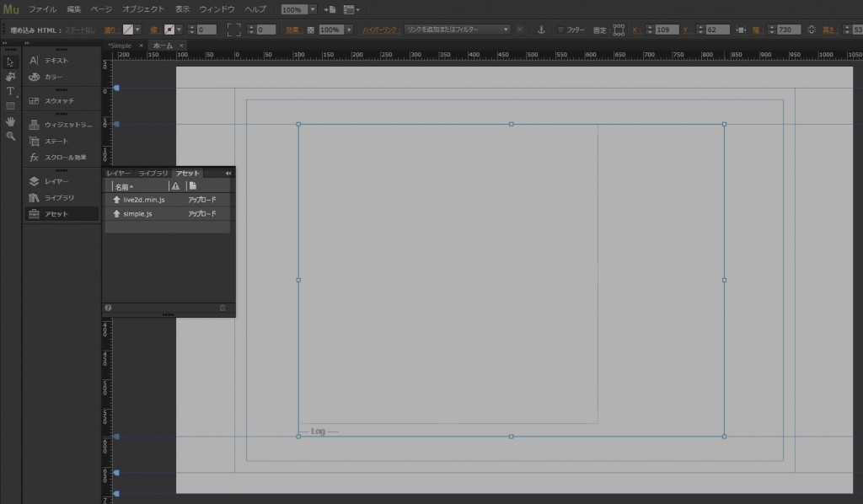The image size is (863, 504).
Task: Toggle the フッター checkbox
Action: pos(560,29)
